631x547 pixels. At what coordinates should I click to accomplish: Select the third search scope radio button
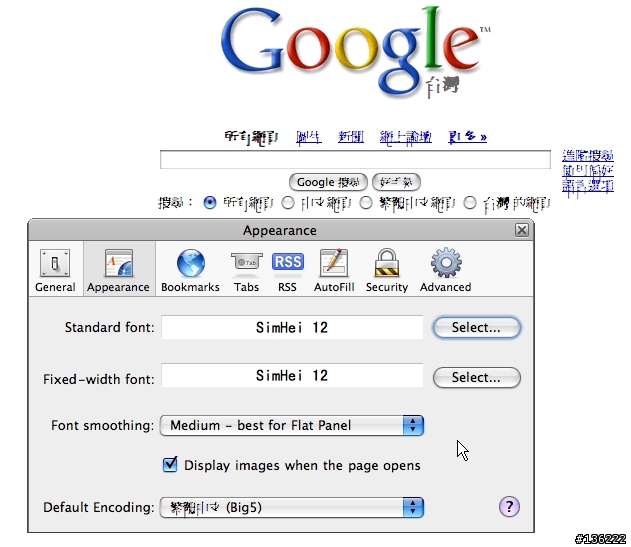pos(366,202)
